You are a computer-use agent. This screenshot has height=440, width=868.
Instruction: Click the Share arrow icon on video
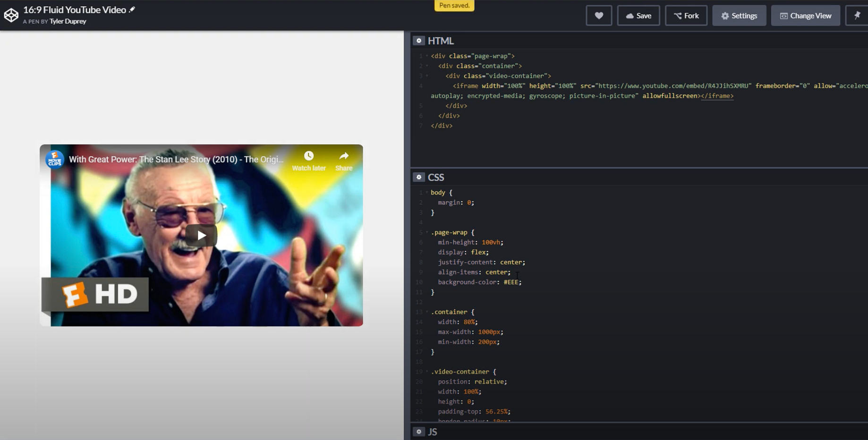(344, 156)
